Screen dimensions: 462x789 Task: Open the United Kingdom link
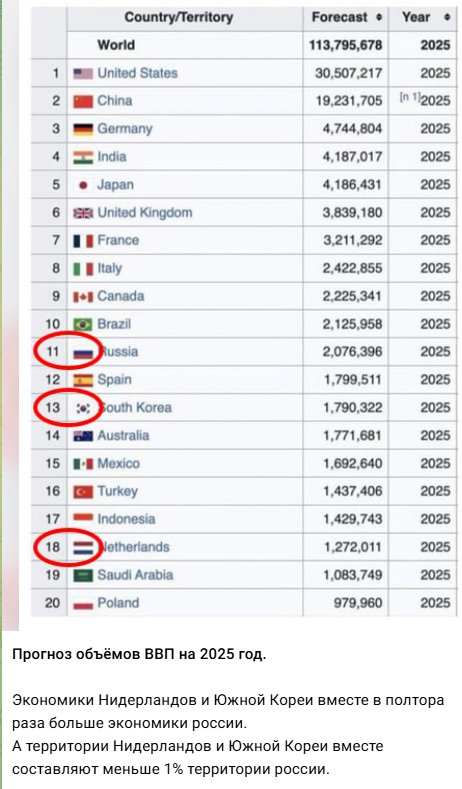pyautogui.click(x=145, y=213)
